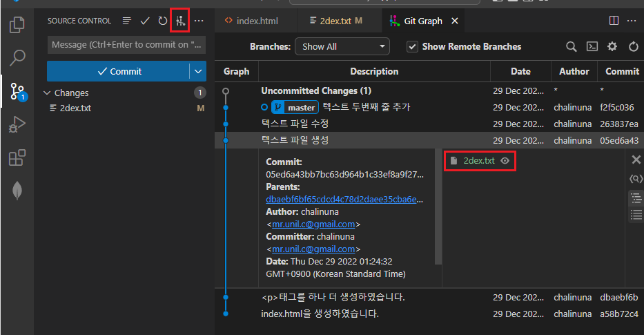
Task: Click Author email link mr.unil.c@gmail.com
Action: coord(313,224)
